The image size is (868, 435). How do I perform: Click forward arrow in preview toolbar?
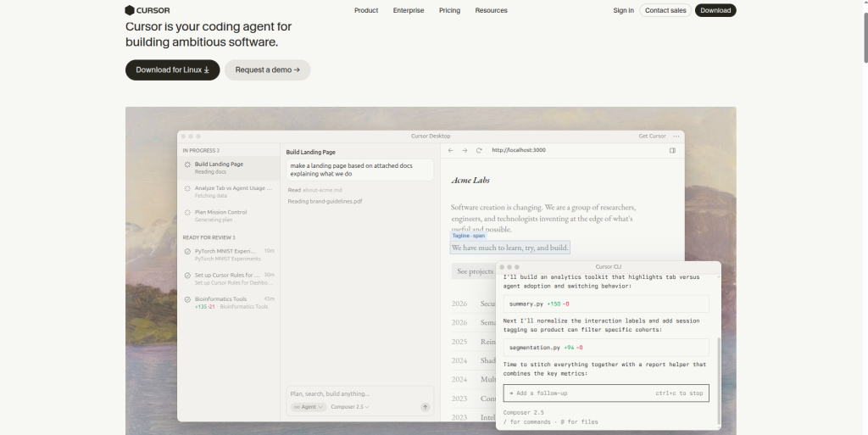coord(465,151)
